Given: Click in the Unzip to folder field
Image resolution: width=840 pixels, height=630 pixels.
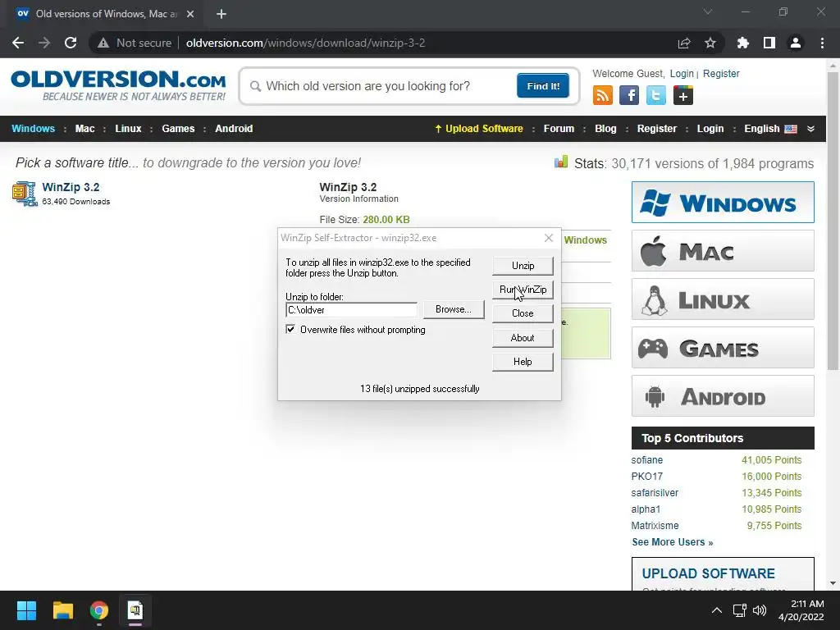Looking at the screenshot, I should [351, 309].
